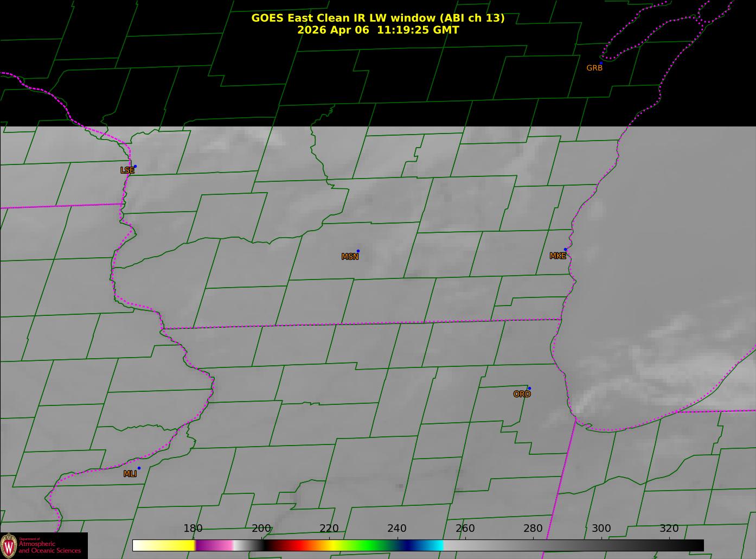Click the blue MSN station dot

tap(358, 251)
